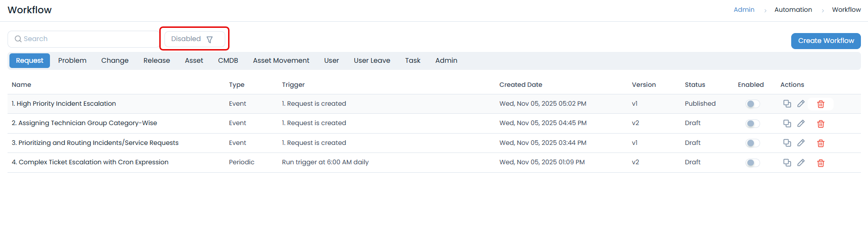The image size is (868, 228).
Task: Duplicate the High Priority Incident Escalation workflow
Action: click(787, 104)
